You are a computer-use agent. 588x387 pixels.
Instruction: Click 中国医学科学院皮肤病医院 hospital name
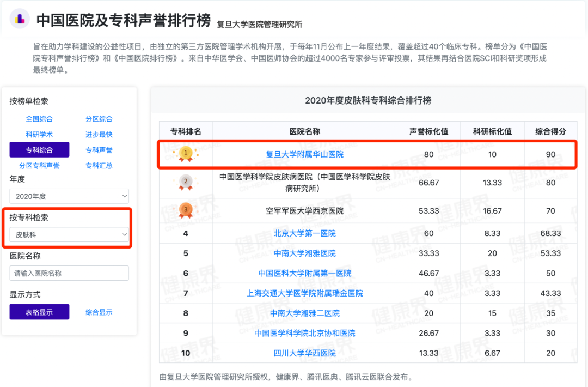tap(304, 183)
